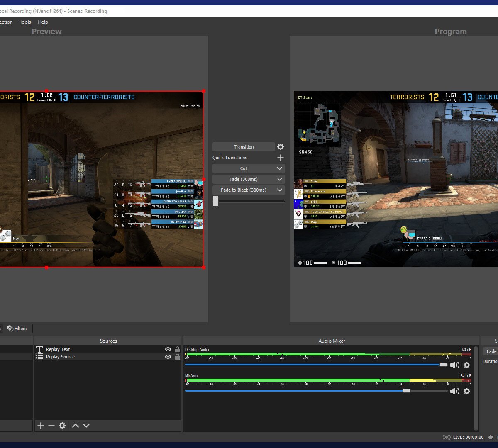Move selected source down
This screenshot has height=448, width=498.
pos(86,426)
